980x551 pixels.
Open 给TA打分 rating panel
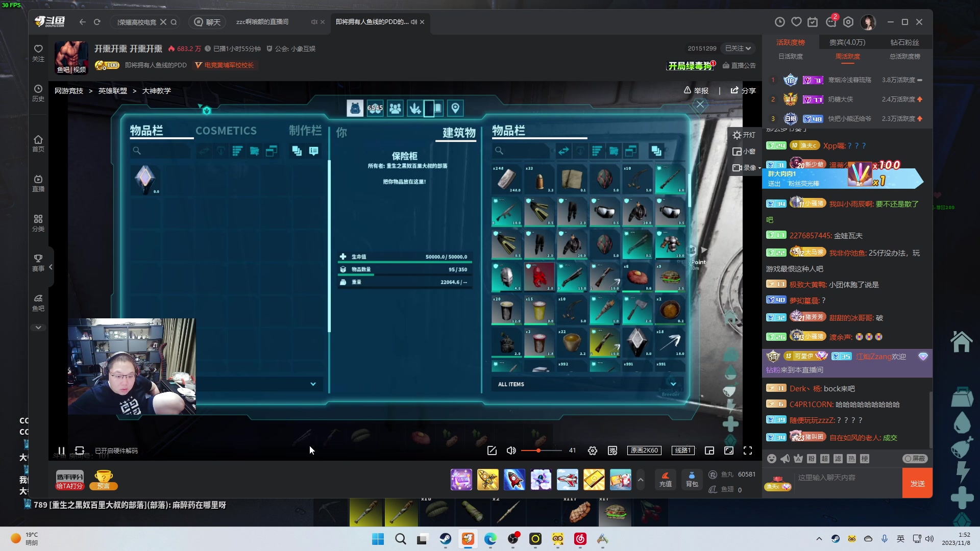tap(69, 480)
